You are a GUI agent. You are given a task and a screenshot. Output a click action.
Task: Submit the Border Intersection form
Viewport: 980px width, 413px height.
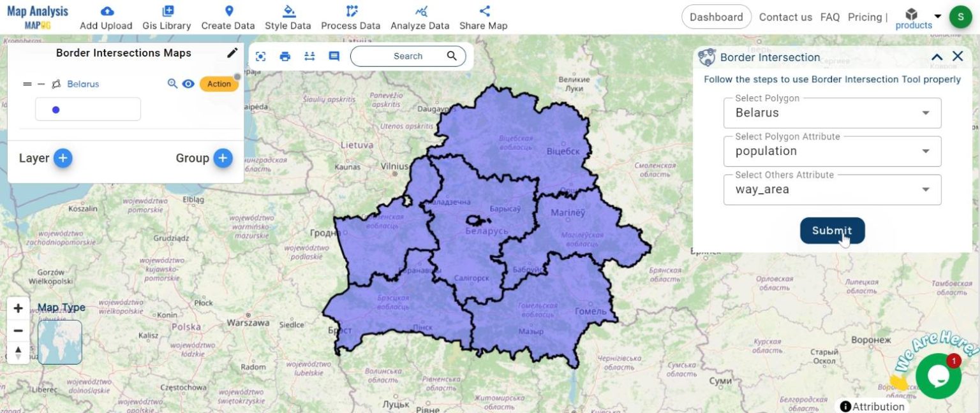pyautogui.click(x=832, y=231)
